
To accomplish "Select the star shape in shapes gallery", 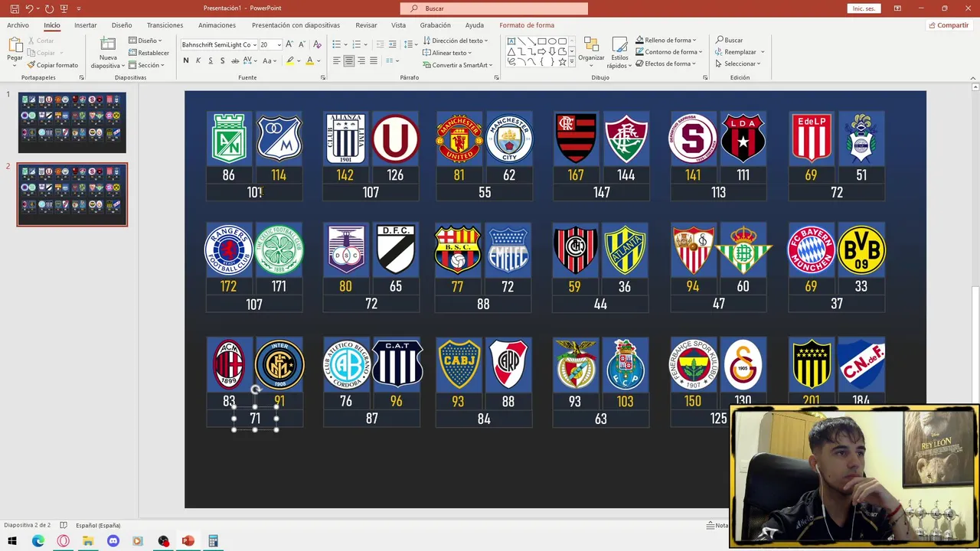I will click(x=562, y=61).
